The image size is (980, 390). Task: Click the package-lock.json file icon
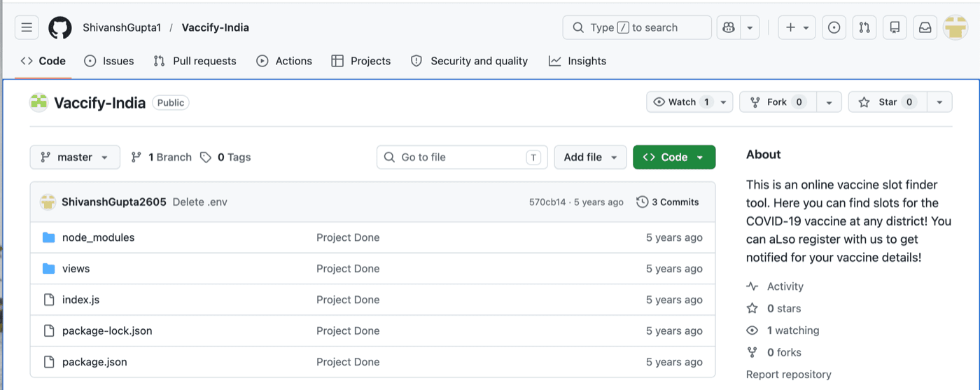49,330
